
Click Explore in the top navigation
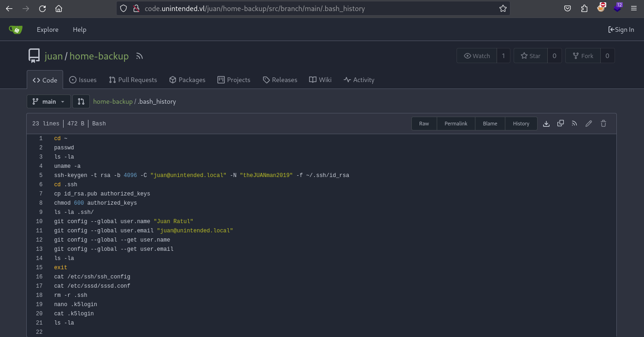pyautogui.click(x=48, y=30)
